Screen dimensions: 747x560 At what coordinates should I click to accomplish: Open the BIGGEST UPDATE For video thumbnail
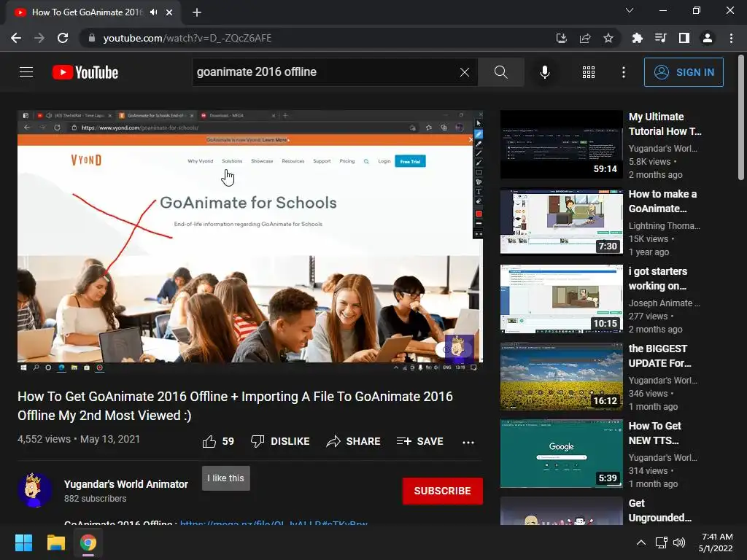point(561,376)
